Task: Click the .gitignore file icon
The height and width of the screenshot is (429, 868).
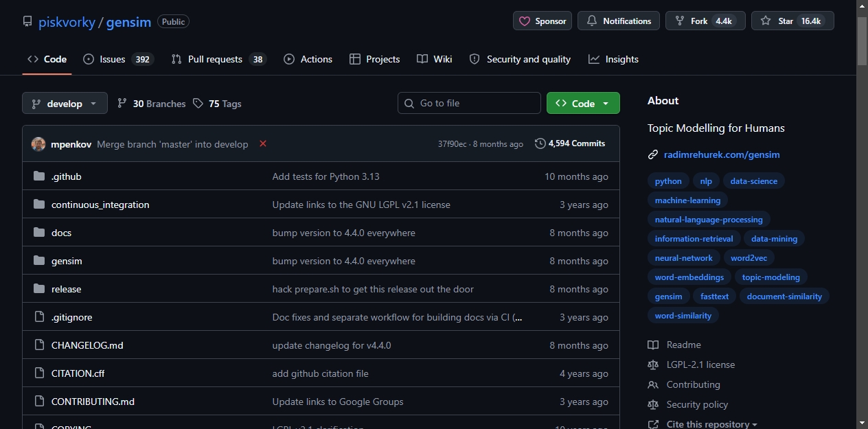Action: point(39,317)
